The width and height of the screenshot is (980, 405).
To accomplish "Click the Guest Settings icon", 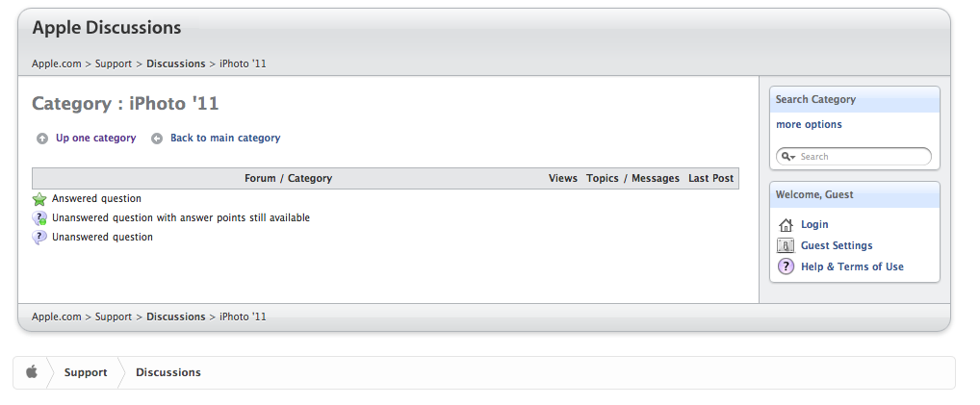I will (x=786, y=246).
